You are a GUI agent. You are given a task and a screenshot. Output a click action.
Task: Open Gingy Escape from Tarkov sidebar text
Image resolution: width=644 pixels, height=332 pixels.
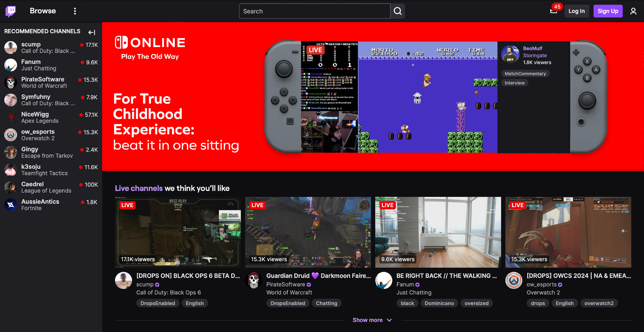(x=47, y=152)
